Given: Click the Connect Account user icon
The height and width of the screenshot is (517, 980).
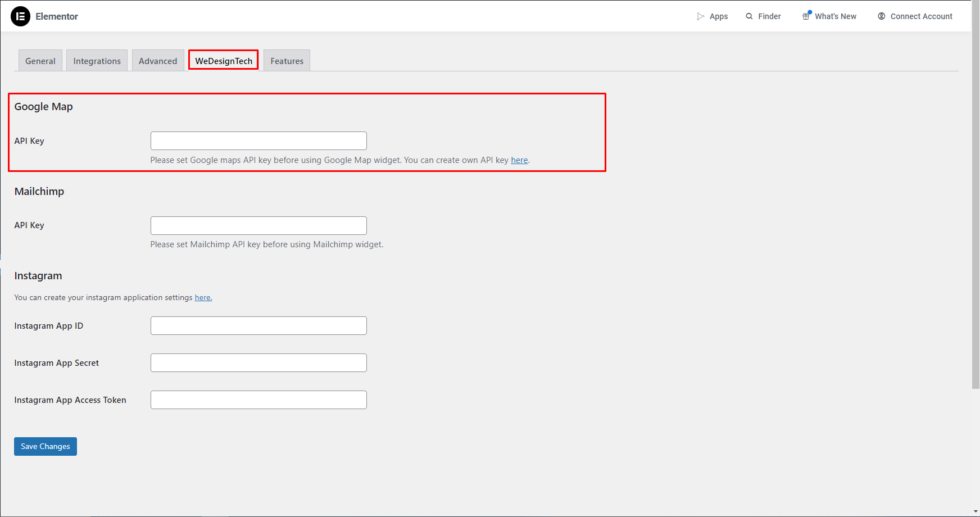Looking at the screenshot, I should [x=882, y=16].
